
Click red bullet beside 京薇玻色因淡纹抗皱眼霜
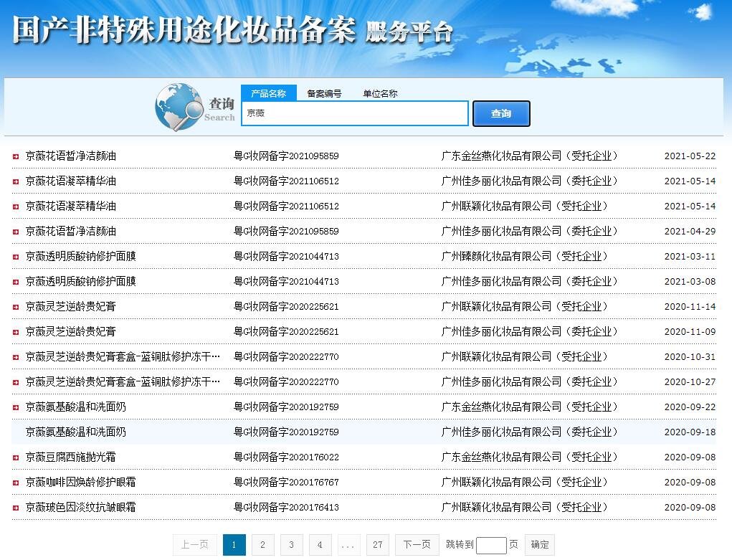tap(15, 508)
